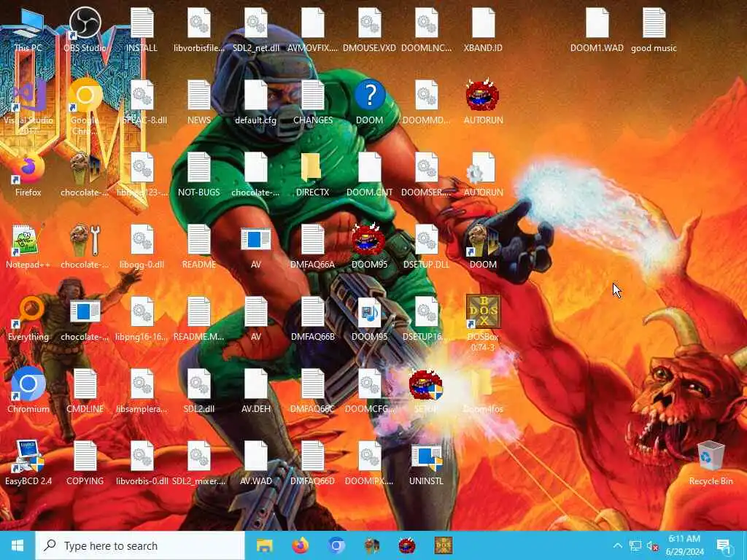
Task: Select the SETUP installer icon with shield
Action: [x=426, y=392]
